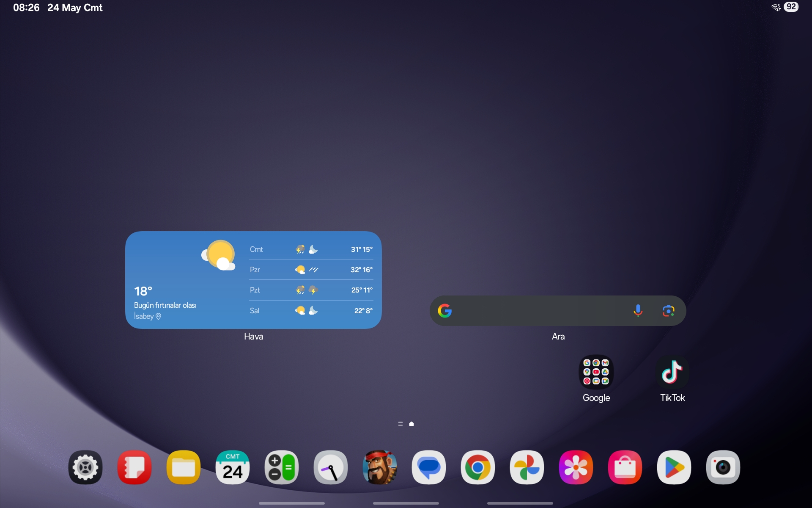
Task: Launch the Calculator app
Action: tap(282, 467)
